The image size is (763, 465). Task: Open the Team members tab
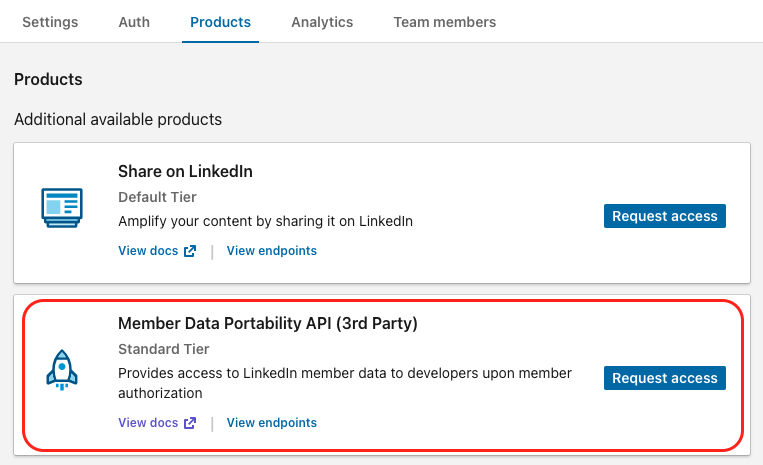click(x=444, y=22)
